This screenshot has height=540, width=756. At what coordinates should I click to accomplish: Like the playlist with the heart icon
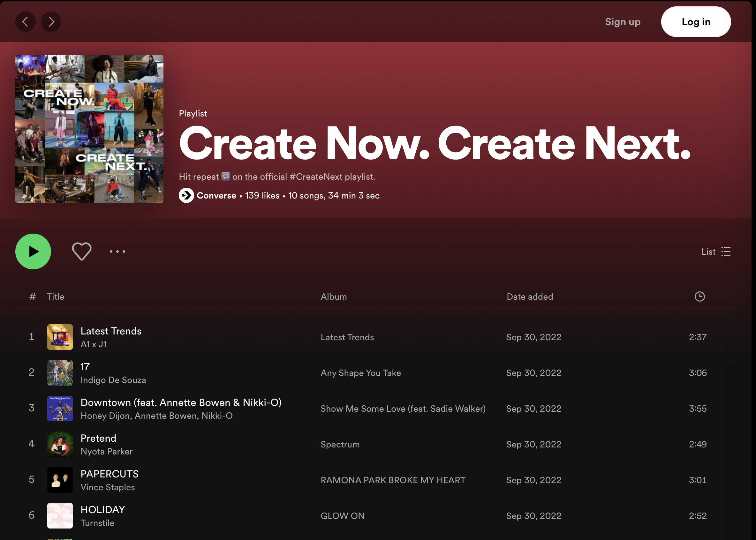pos(81,251)
